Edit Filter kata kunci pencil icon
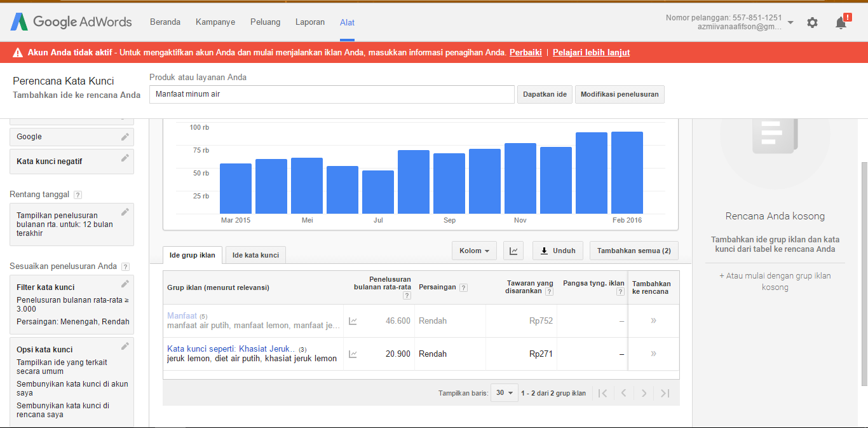This screenshot has height=428, width=868. coord(125,284)
